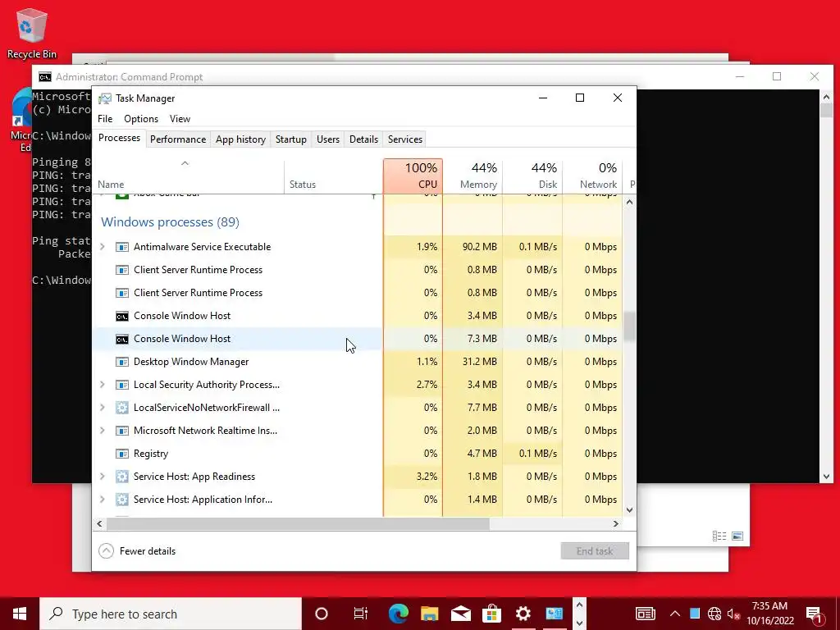Screen dimensions: 840x630
Task: Switch to the Performance tab
Action: click(178, 139)
